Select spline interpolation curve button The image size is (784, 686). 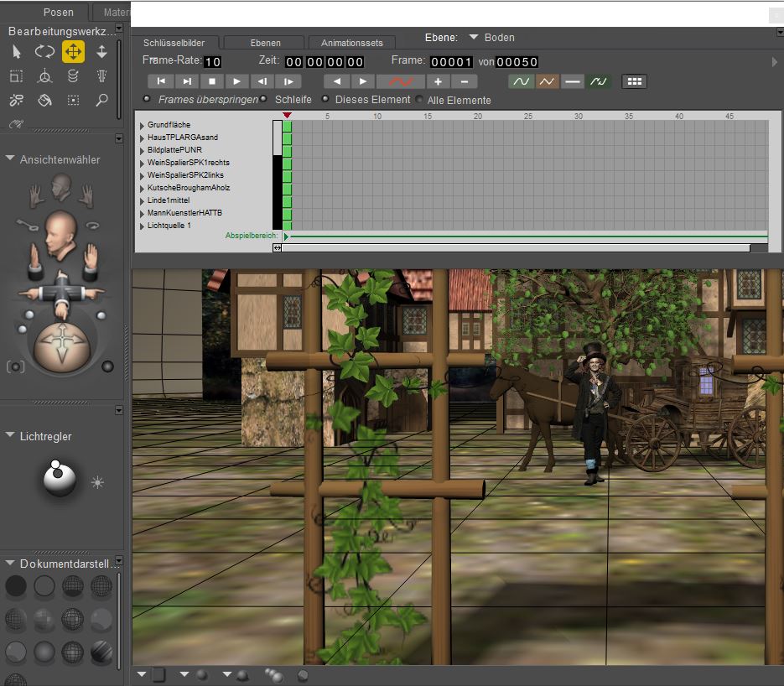[x=522, y=81]
